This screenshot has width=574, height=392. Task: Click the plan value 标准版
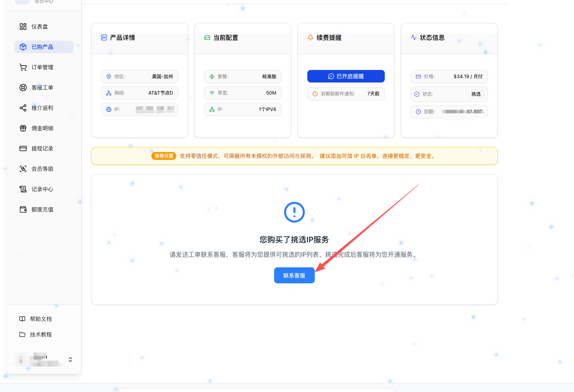(269, 77)
